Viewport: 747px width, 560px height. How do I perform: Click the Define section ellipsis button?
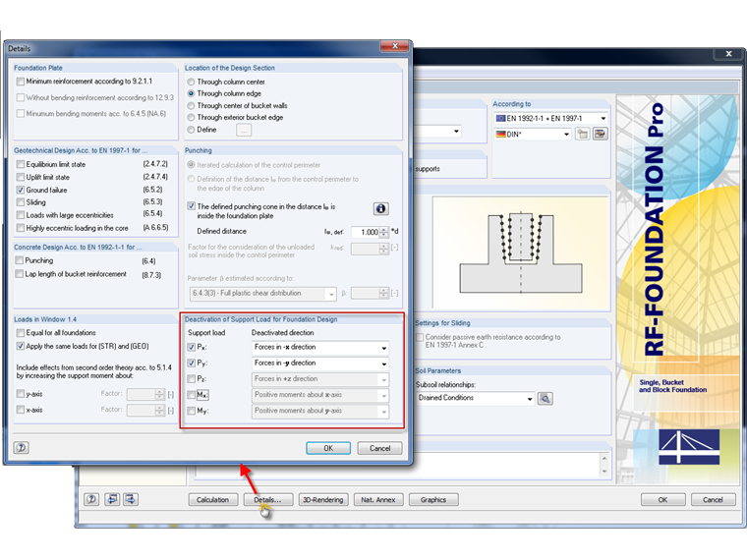point(244,130)
